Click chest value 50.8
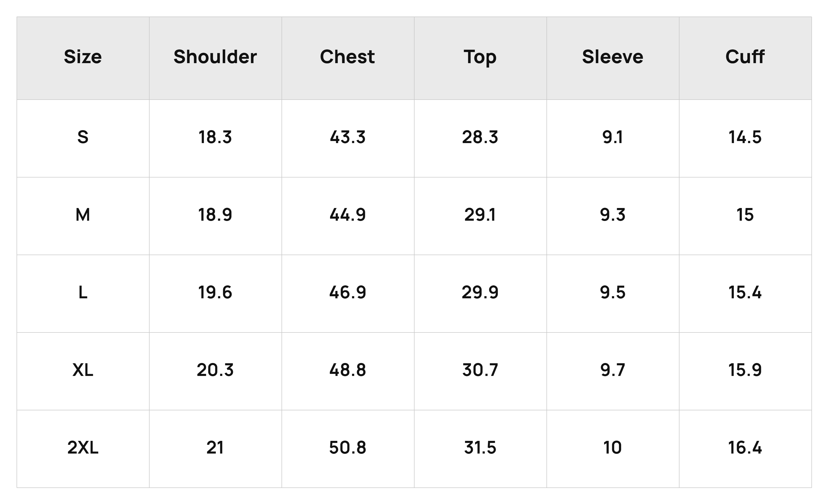 coord(348,448)
